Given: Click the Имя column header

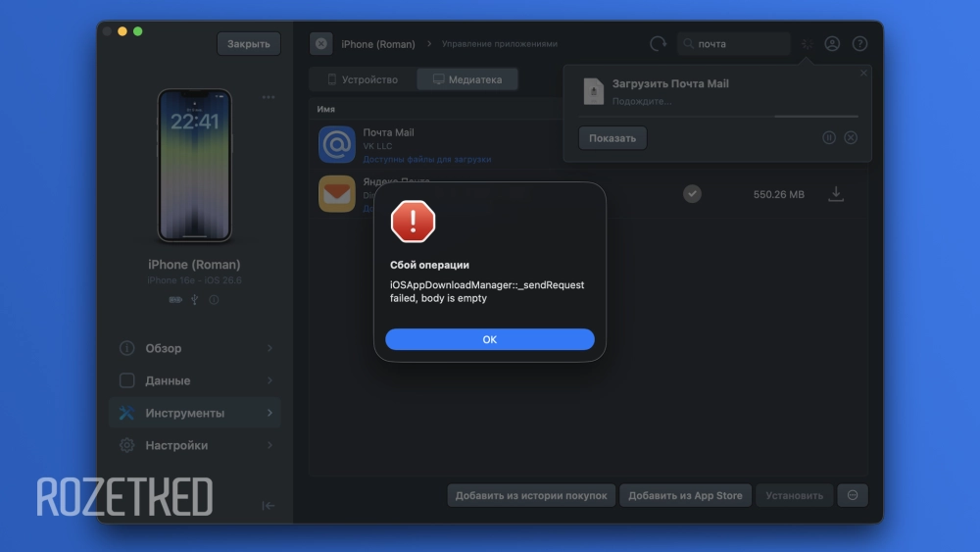Looking at the screenshot, I should tap(325, 109).
